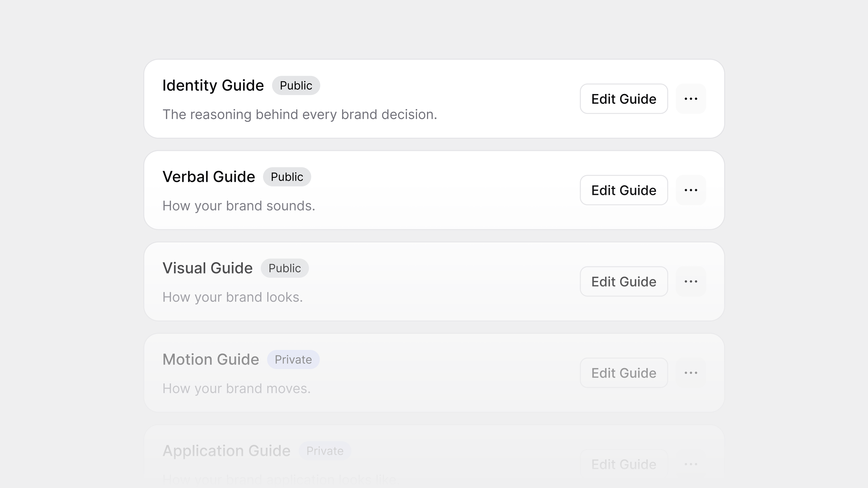
Task: Open more options for Verbal Guide
Action: tap(691, 190)
